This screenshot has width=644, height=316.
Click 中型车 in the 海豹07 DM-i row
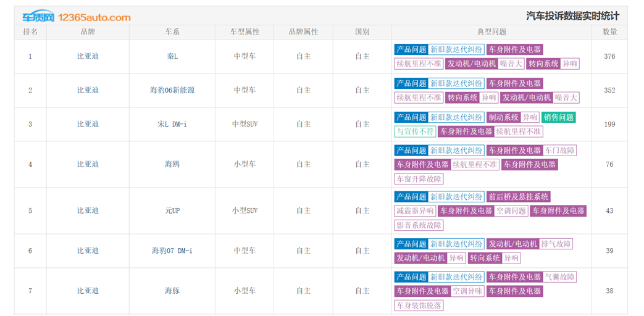pyautogui.click(x=245, y=251)
